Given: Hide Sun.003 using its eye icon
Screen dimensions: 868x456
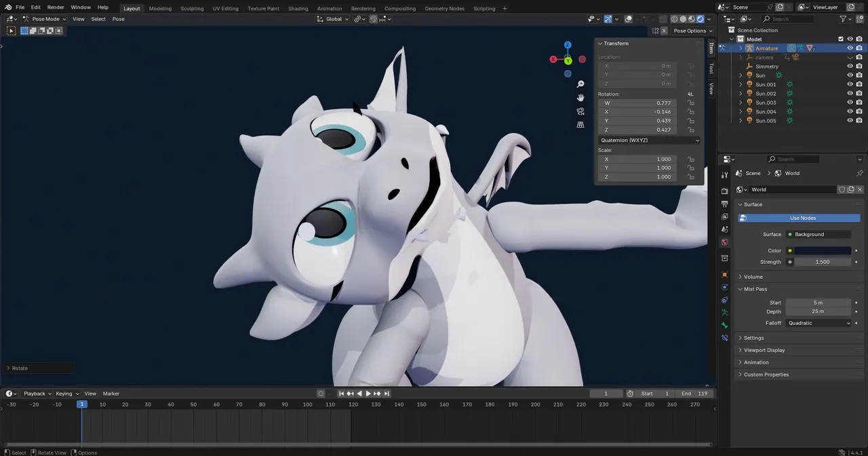Looking at the screenshot, I should [x=850, y=102].
